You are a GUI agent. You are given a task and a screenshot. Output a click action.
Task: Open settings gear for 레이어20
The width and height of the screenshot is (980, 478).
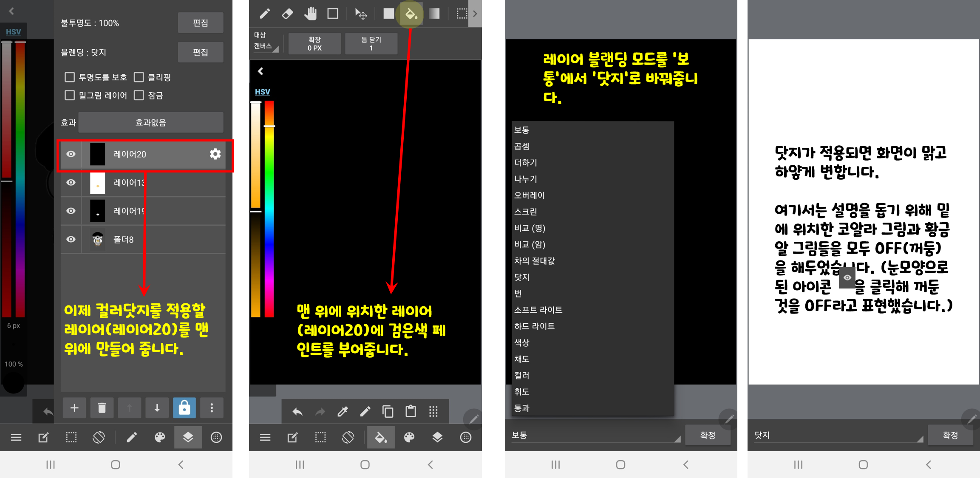pyautogui.click(x=215, y=154)
